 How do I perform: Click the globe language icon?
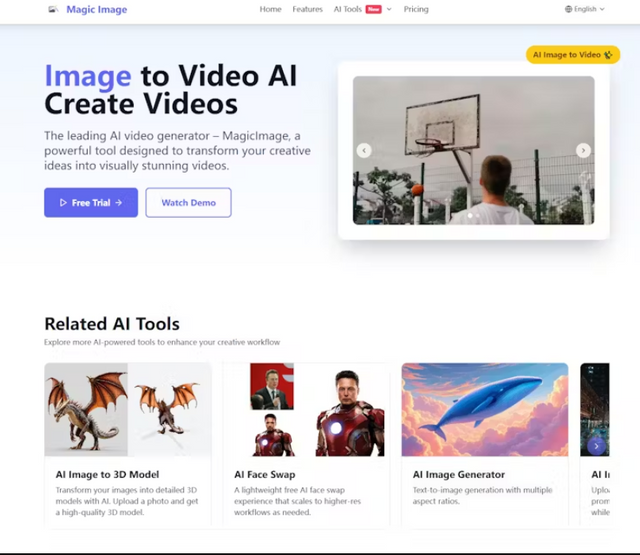pos(569,9)
